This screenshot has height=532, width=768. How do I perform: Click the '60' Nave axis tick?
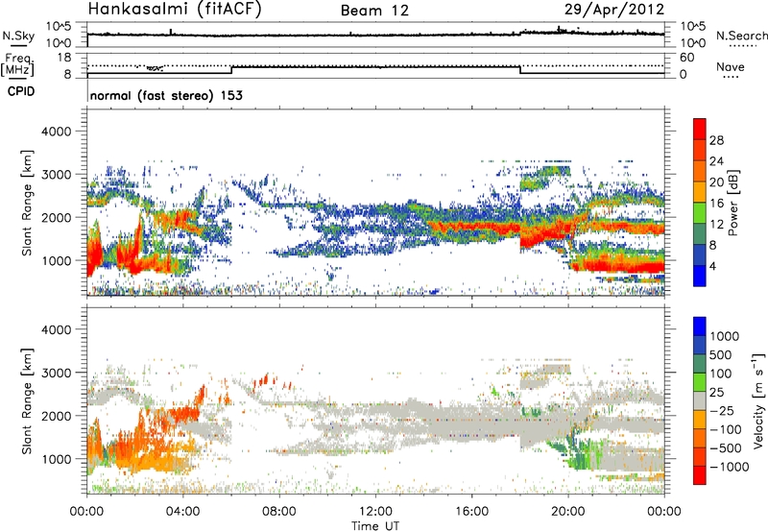tap(686, 58)
